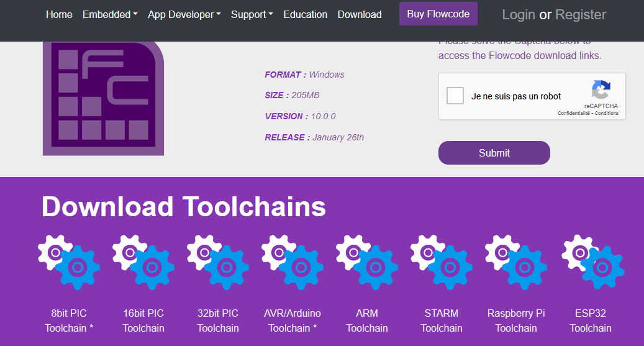Click the 'VERSION : 10.0.0' text
Image resolution: width=644 pixels, height=346 pixels.
click(x=300, y=116)
